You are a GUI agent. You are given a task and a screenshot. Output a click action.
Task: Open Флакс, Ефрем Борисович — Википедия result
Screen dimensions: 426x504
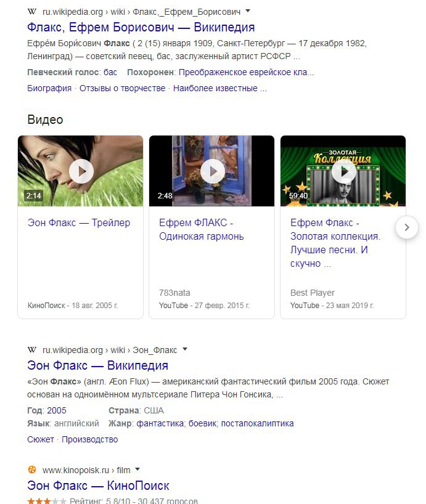141,27
